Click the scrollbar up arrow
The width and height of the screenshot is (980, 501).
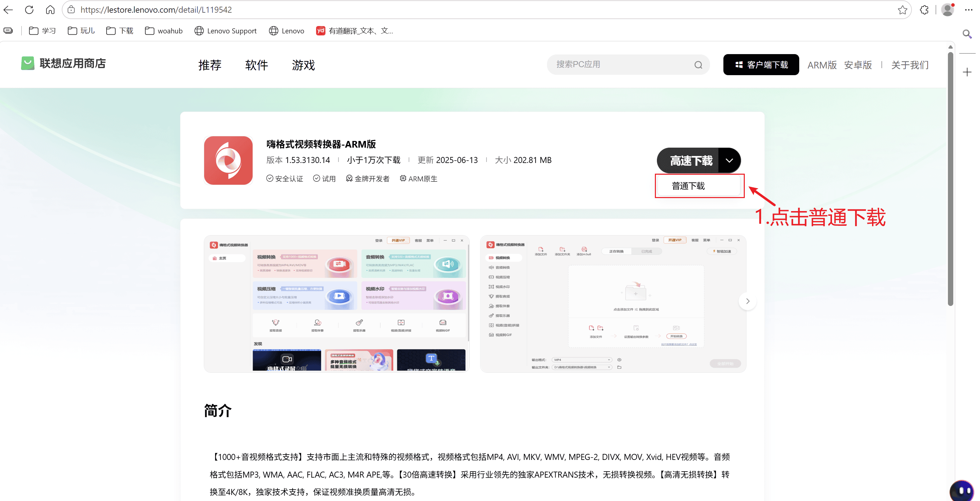950,47
